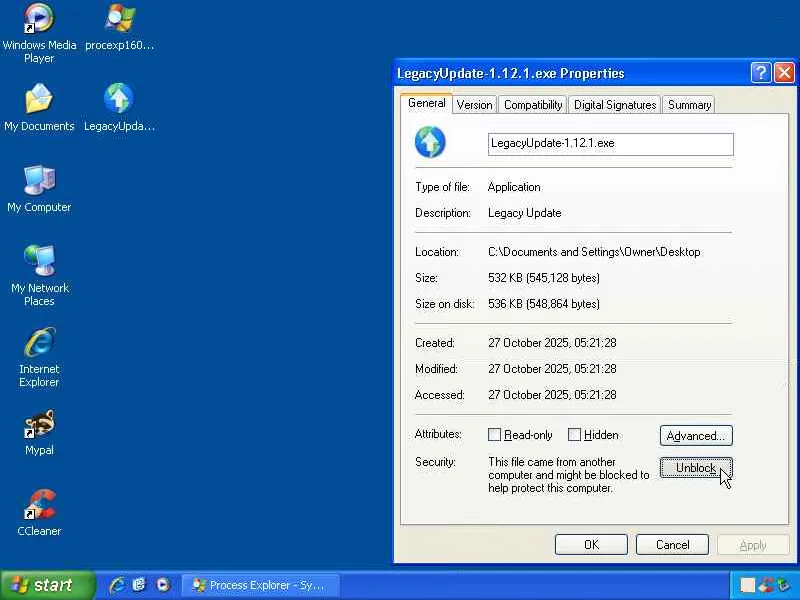Launch Windows Media Player from Quick Launch
This screenshot has width=800, height=600.
tap(163, 585)
